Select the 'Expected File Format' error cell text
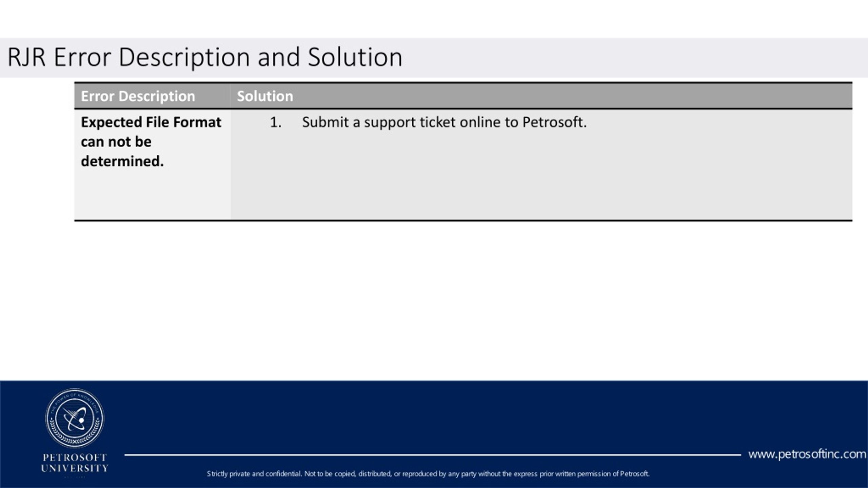 151,122
